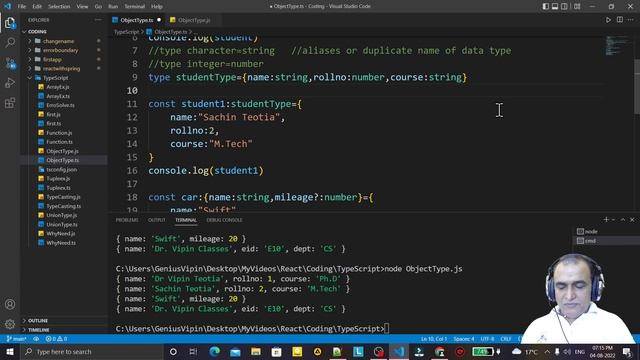Select the cmd terminal instance
Screen dimensions: 640x360
(606, 241)
